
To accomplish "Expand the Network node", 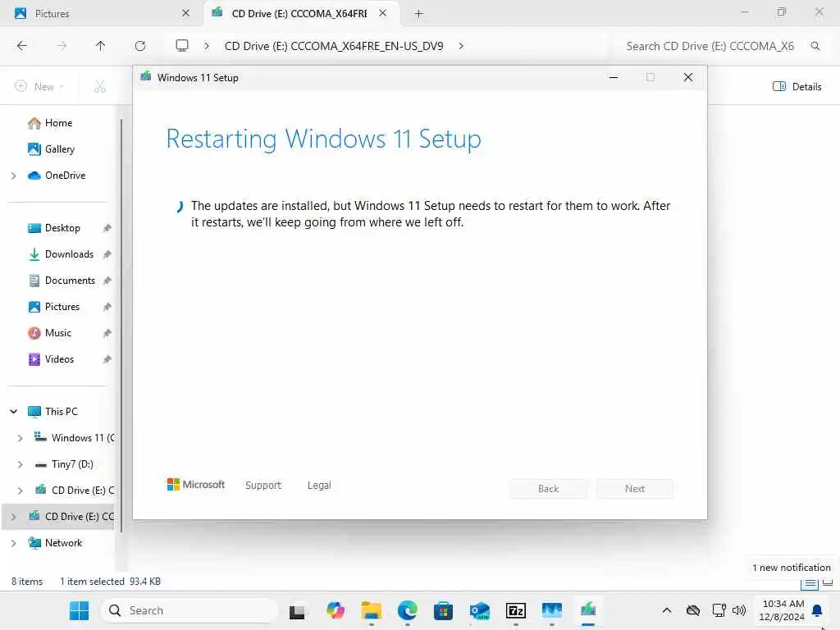I will click(x=14, y=543).
